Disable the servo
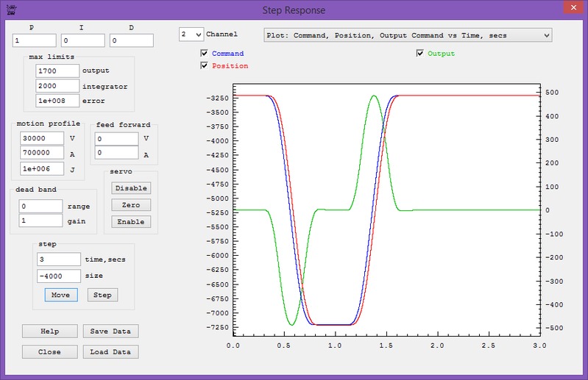588x380 pixels. (131, 188)
